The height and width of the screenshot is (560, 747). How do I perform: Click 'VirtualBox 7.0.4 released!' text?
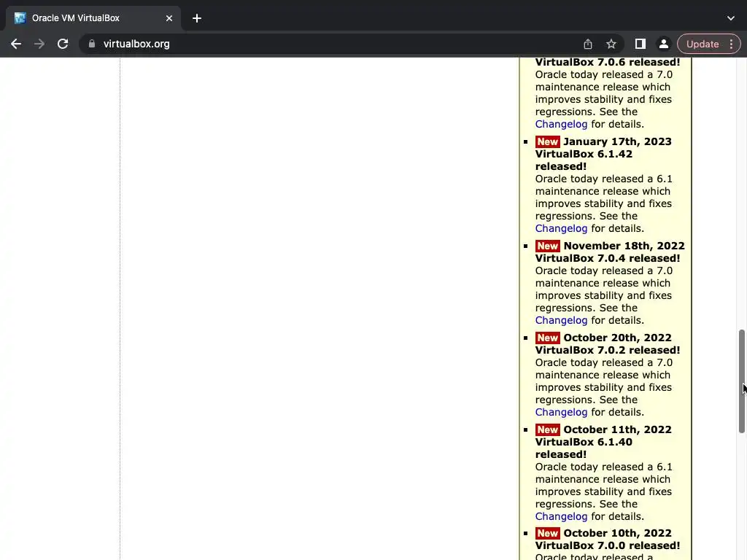(608, 259)
